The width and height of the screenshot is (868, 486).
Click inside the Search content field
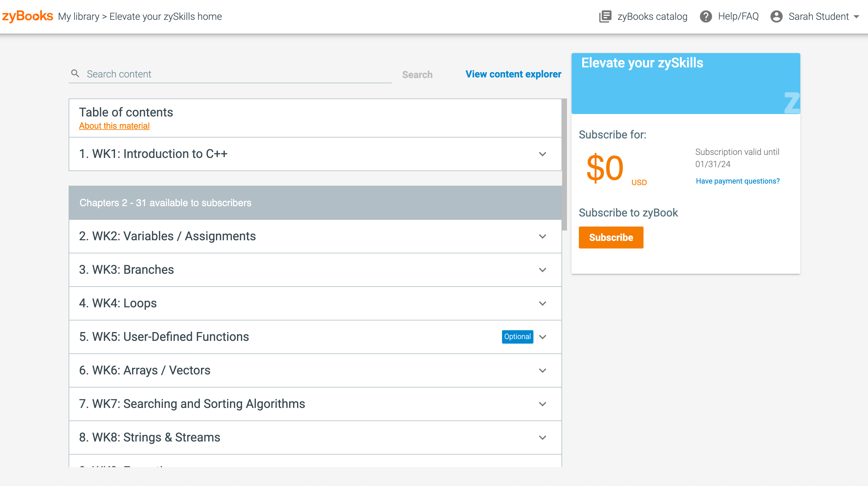click(202, 74)
